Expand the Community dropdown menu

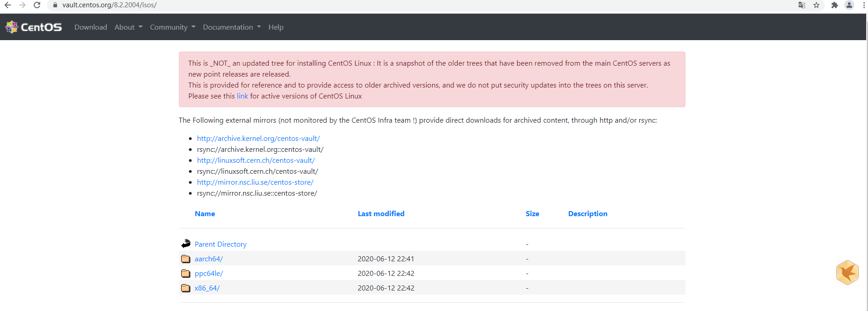coord(173,27)
